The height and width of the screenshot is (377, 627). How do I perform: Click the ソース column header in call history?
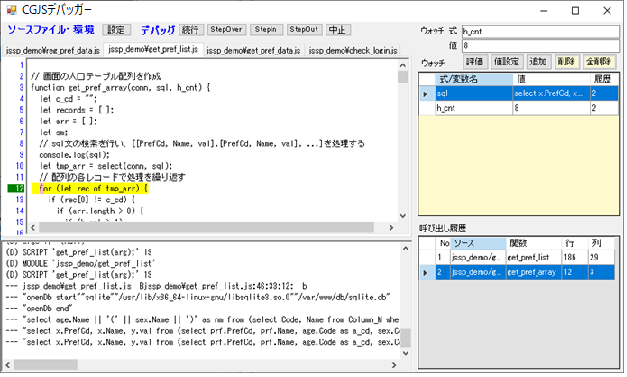(x=478, y=243)
